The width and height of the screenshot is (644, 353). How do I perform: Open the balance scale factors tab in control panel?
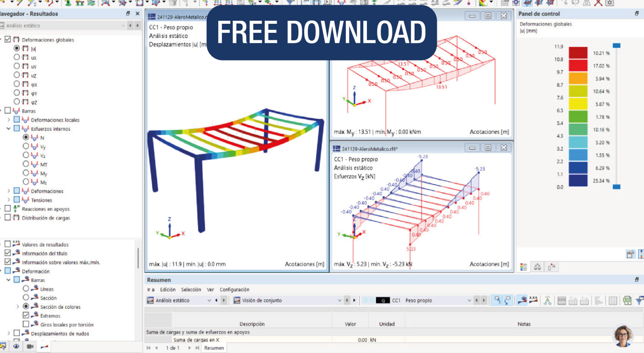pos(537,267)
